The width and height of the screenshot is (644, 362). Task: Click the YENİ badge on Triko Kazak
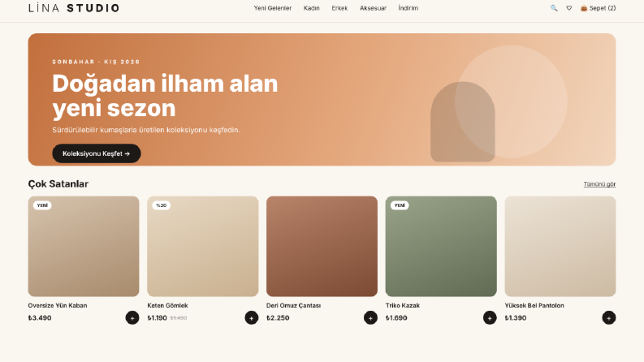[x=400, y=205]
